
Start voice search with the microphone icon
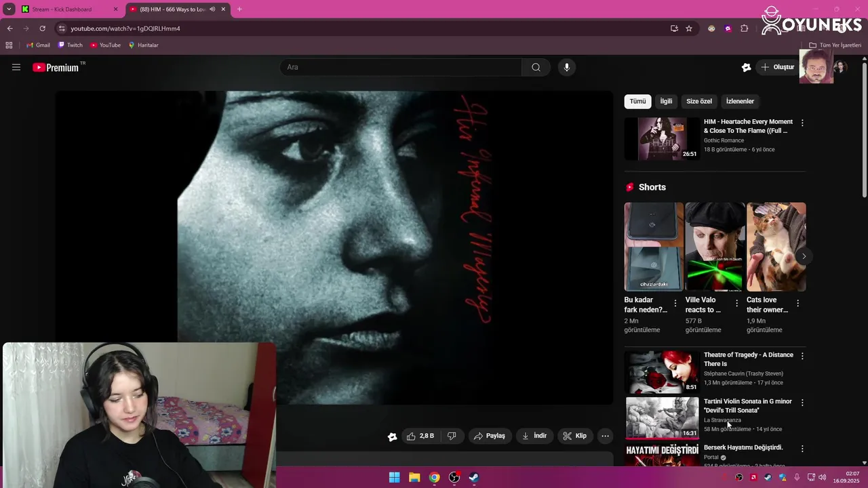[x=567, y=67]
